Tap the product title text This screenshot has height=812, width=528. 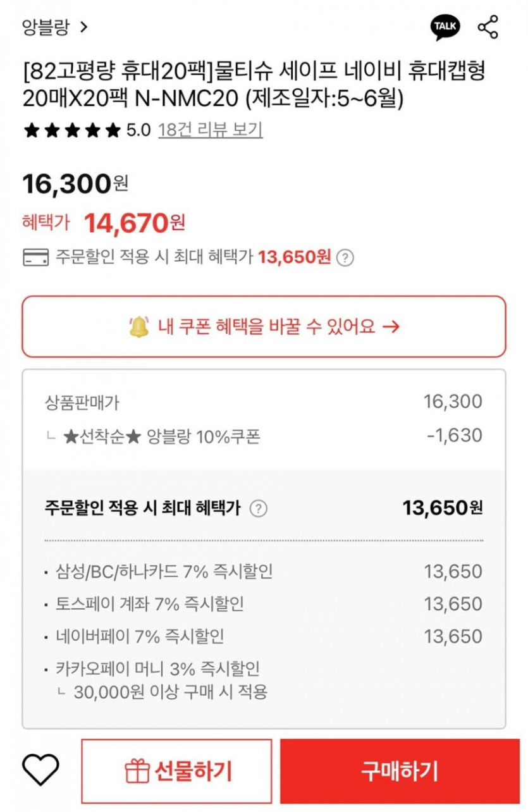click(x=254, y=85)
